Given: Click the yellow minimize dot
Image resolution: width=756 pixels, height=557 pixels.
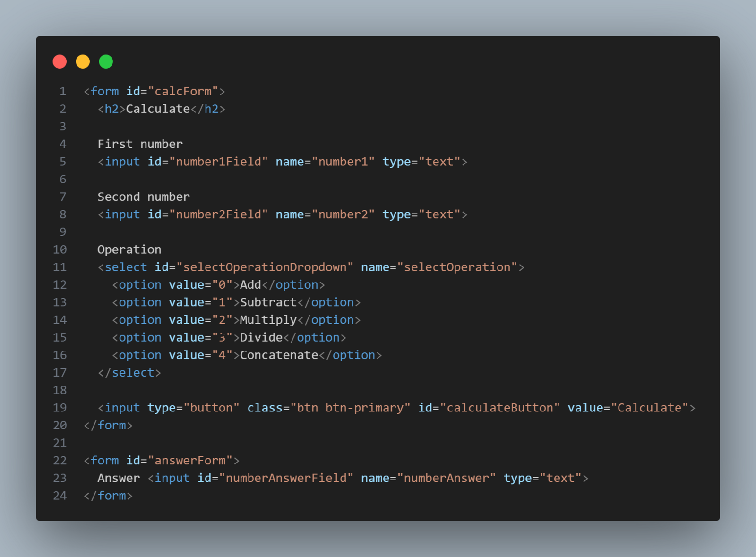Looking at the screenshot, I should coord(83,61).
